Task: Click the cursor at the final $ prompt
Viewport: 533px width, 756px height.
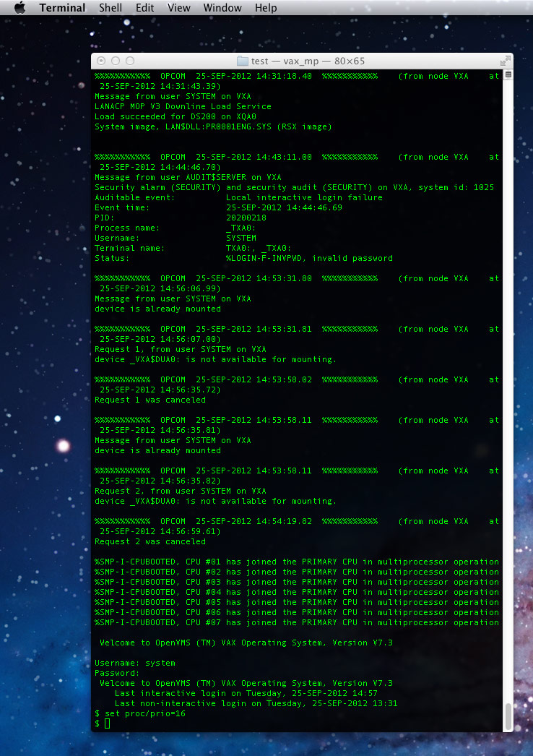Action: [108, 723]
